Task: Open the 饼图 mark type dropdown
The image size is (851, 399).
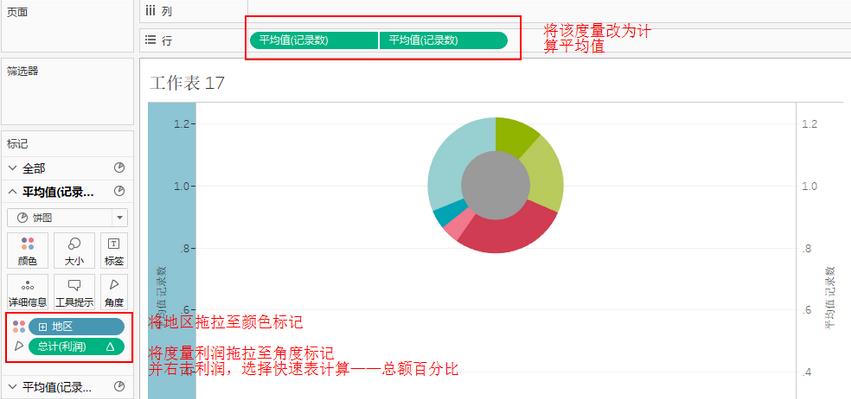Action: point(67,218)
